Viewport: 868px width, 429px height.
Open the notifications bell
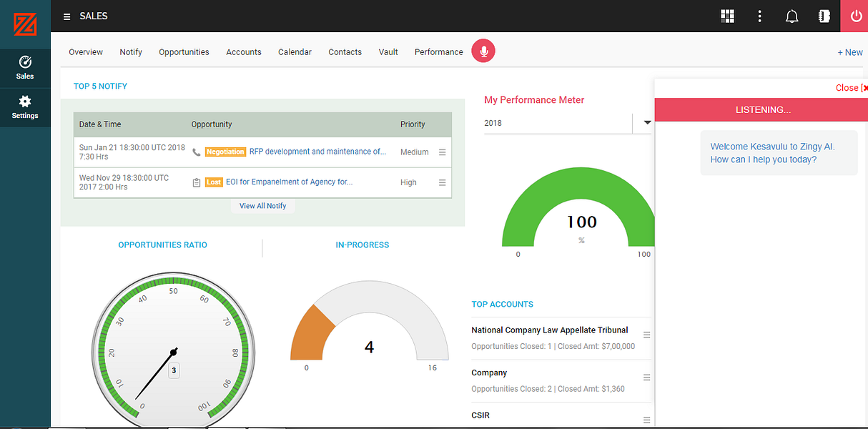[x=791, y=16]
